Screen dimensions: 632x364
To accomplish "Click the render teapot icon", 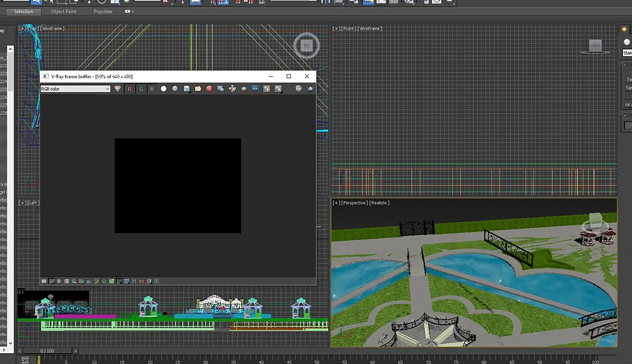I will (310, 88).
